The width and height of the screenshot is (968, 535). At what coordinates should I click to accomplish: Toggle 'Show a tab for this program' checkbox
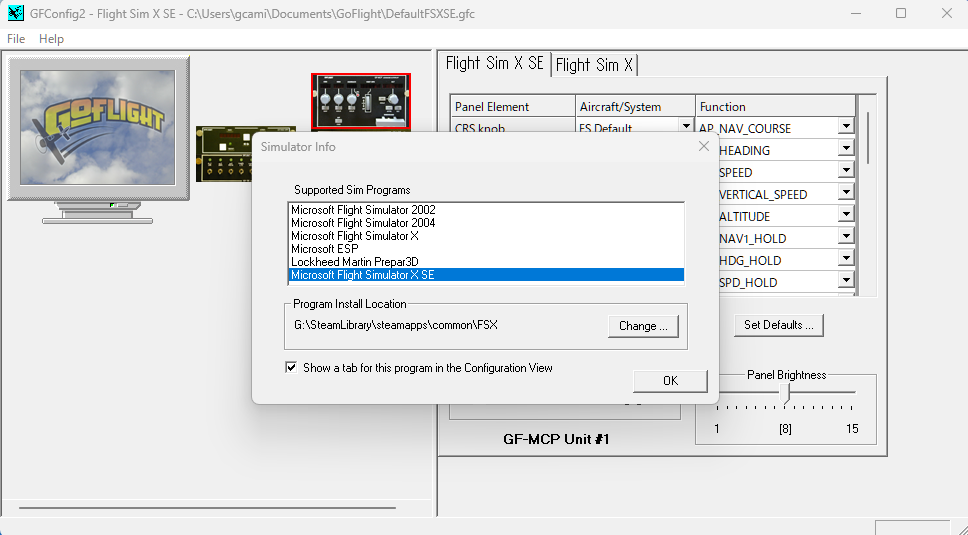point(292,368)
